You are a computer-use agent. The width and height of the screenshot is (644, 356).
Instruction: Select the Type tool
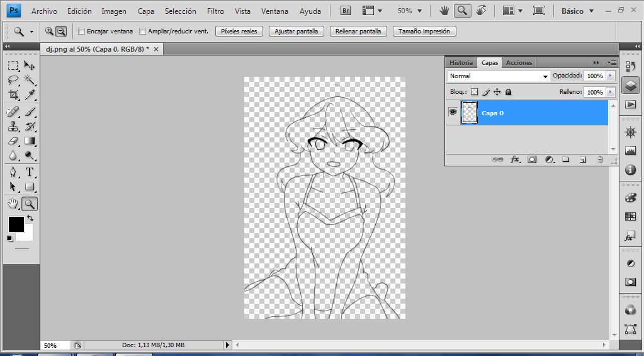[29, 172]
